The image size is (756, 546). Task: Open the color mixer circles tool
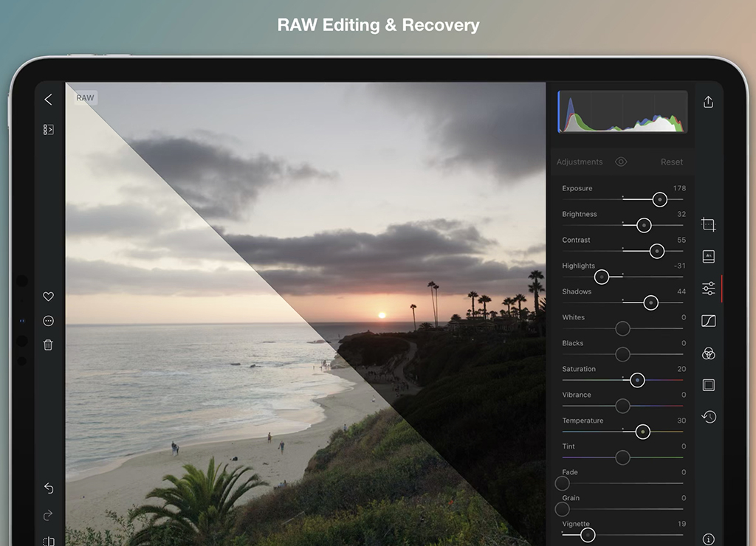[x=708, y=353]
